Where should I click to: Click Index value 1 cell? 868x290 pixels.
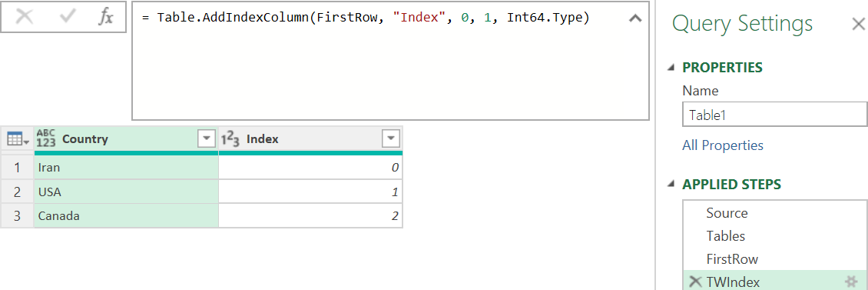[310, 192]
